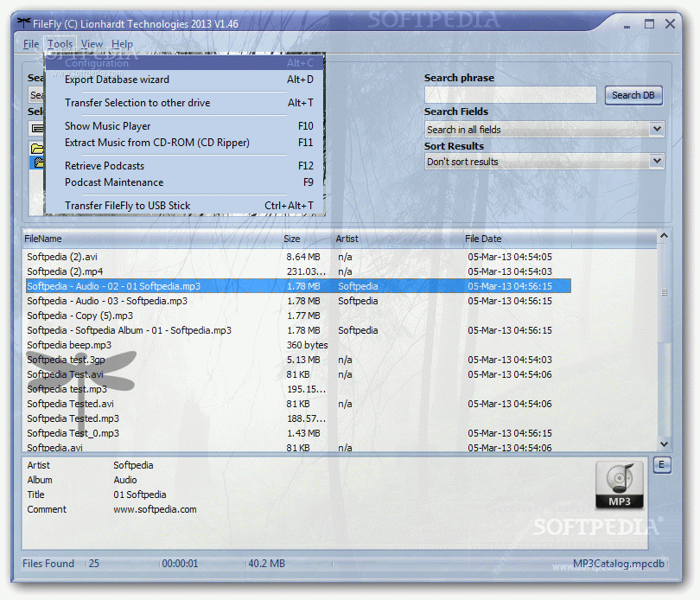700x600 pixels.
Task: Click the MP3Catalog.mpcdb status entry
Action: [x=619, y=564]
